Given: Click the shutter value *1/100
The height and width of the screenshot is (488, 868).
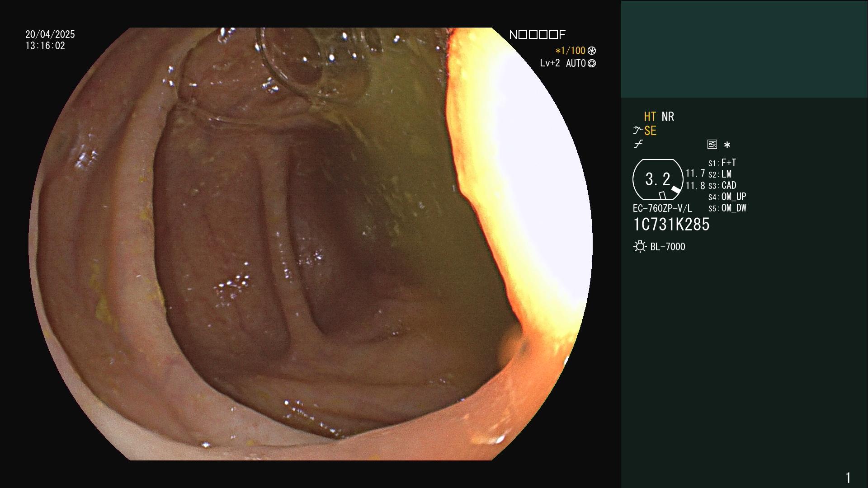Looking at the screenshot, I should coord(571,51).
